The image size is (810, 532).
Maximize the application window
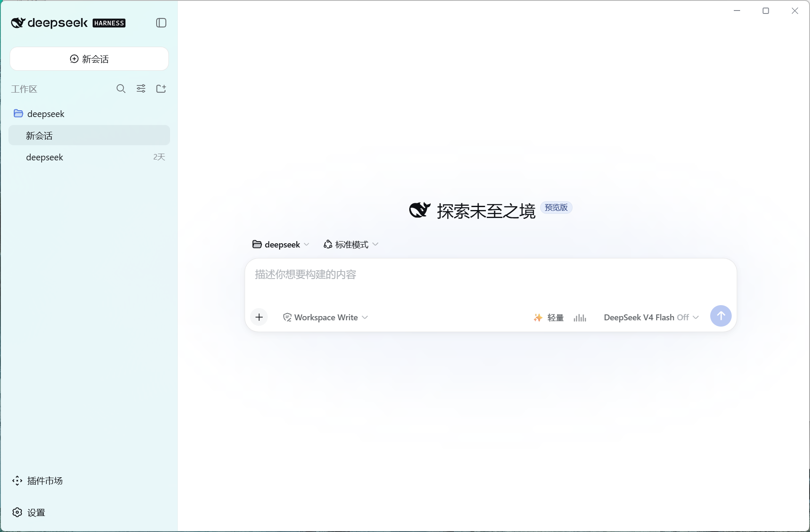point(766,11)
